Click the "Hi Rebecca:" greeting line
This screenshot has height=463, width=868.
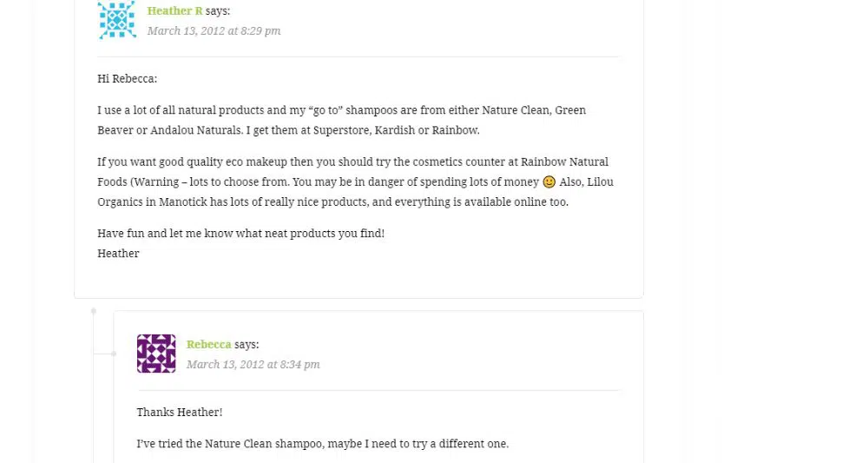click(x=127, y=79)
